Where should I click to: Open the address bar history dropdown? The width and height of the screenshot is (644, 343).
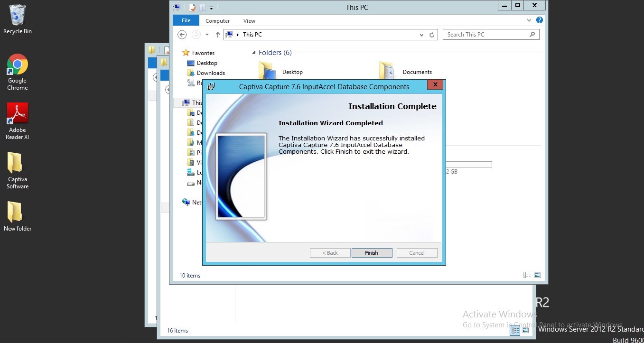click(421, 34)
